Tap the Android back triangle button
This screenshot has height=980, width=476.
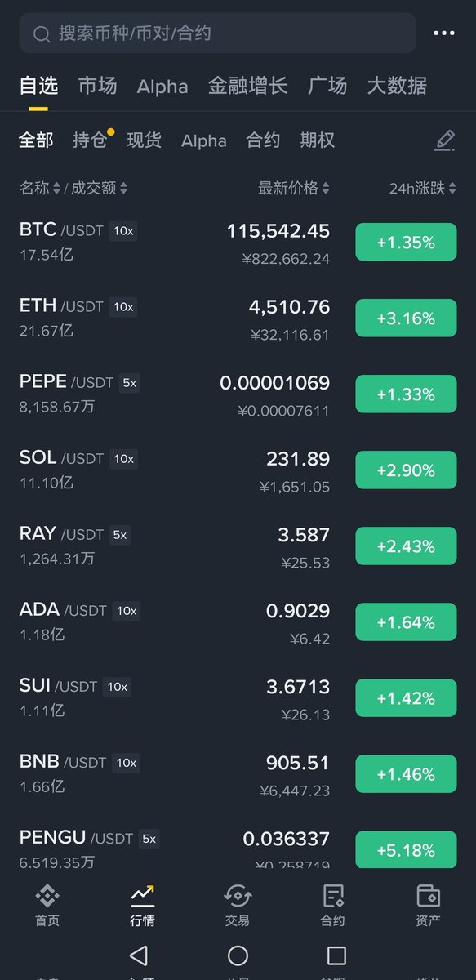[139, 955]
